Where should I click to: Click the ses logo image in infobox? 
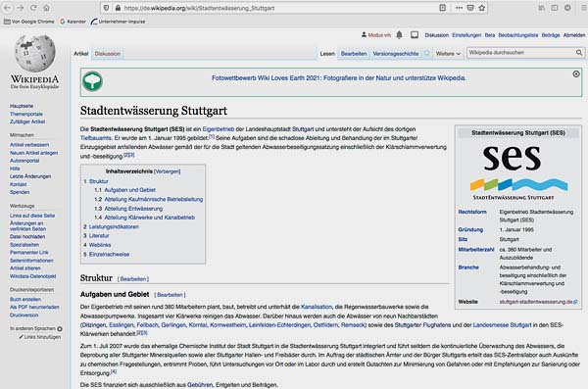[x=518, y=172]
